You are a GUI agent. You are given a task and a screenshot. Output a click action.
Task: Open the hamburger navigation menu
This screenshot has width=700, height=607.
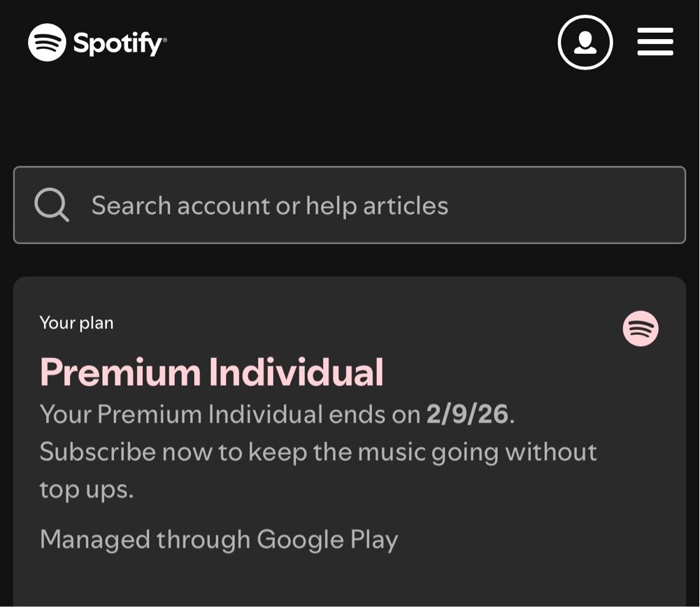[655, 41]
